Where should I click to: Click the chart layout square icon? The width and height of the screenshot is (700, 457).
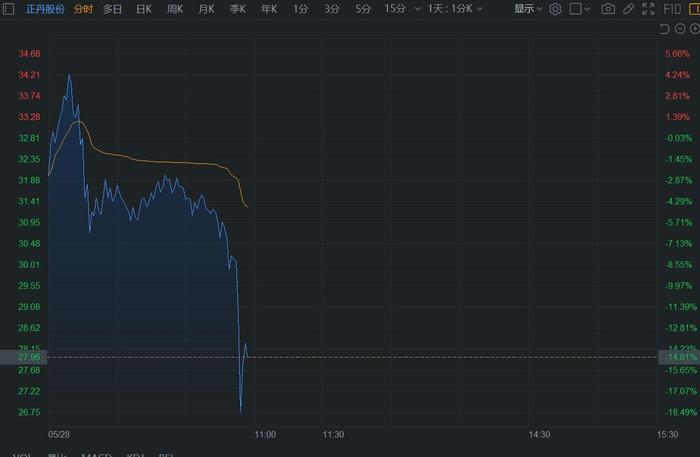pos(575,9)
